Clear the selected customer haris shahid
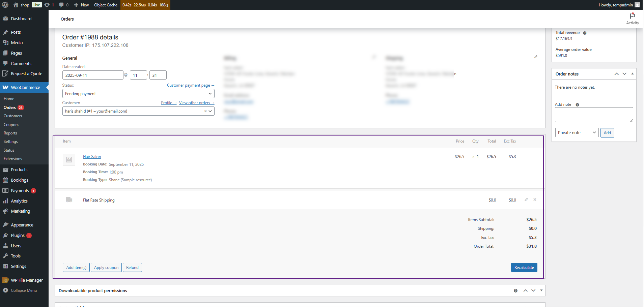 pos(205,111)
